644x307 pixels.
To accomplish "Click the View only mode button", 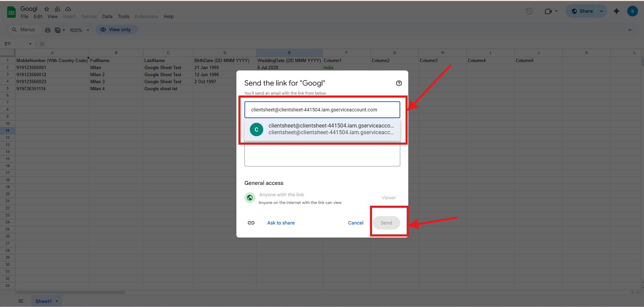I will [117, 30].
